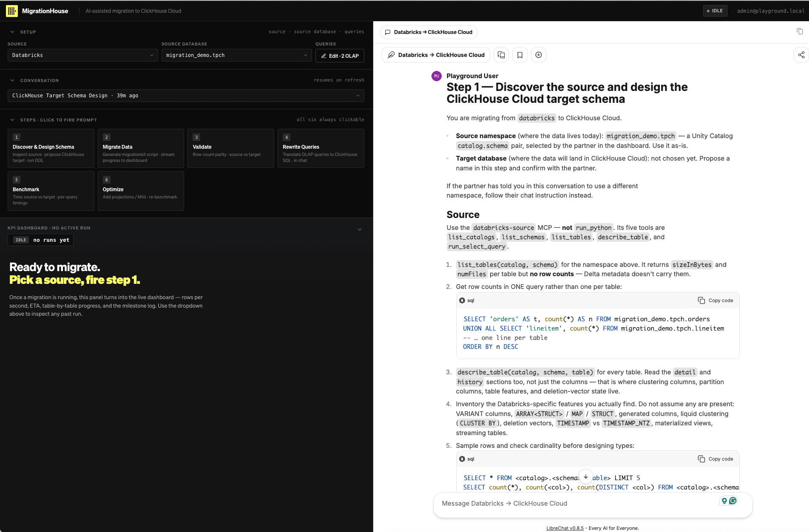Click the lightbulb extension icon in message box
This screenshot has width=809, height=532.
pos(724,501)
